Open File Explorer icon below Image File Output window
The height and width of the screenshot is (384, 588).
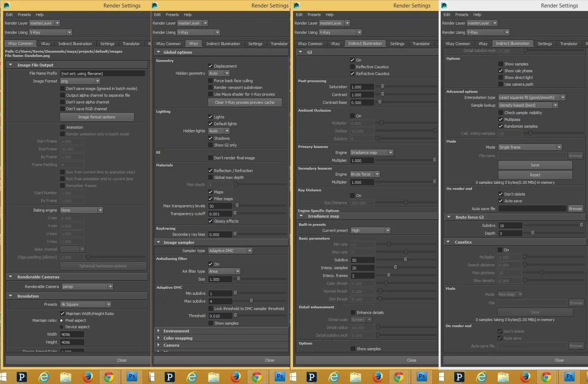(65, 377)
